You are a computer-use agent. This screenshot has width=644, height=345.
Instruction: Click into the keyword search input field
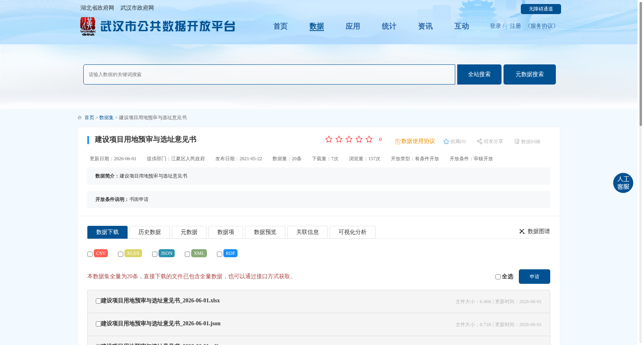[269, 74]
